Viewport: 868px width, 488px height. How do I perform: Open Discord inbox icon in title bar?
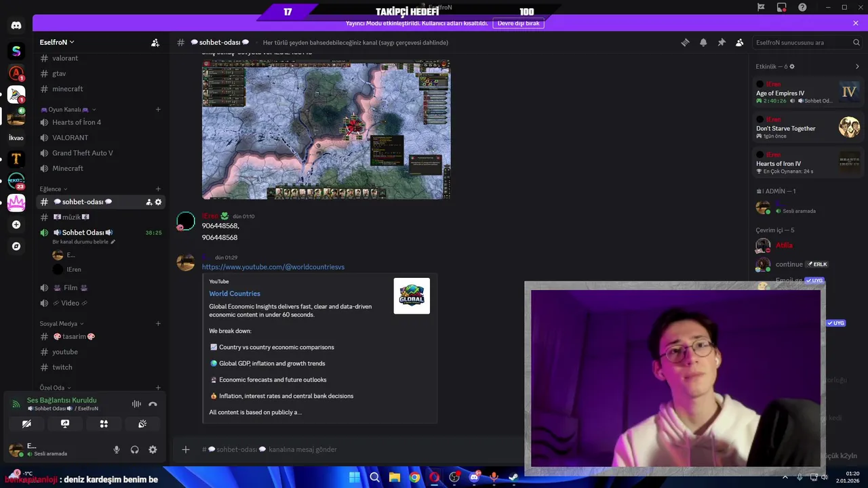782,7
